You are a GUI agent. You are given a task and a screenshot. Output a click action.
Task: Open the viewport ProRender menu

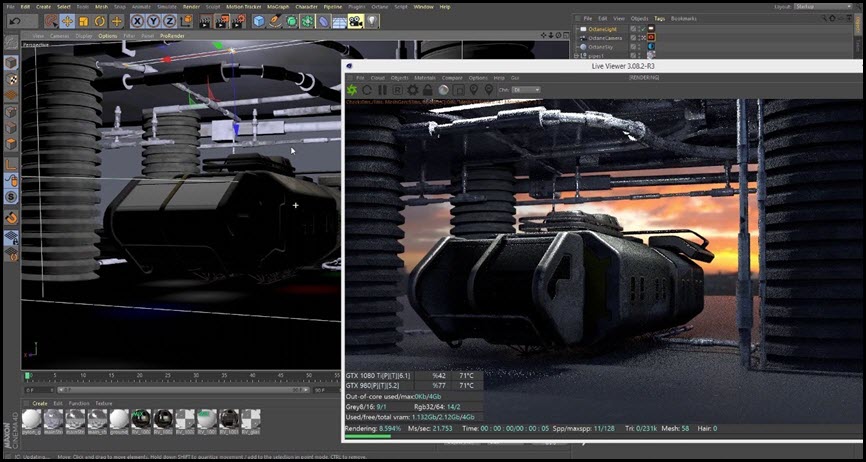(x=172, y=36)
